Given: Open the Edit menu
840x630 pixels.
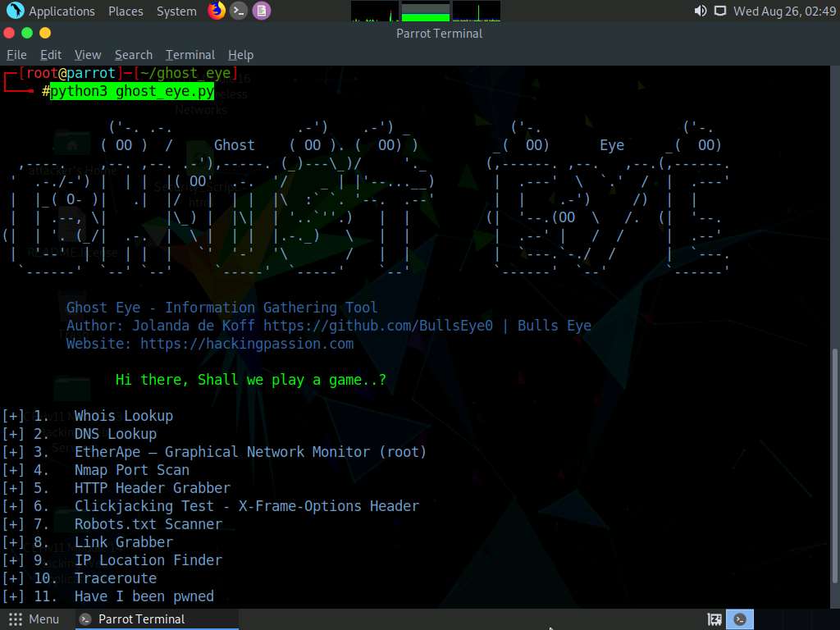Looking at the screenshot, I should tap(51, 55).
